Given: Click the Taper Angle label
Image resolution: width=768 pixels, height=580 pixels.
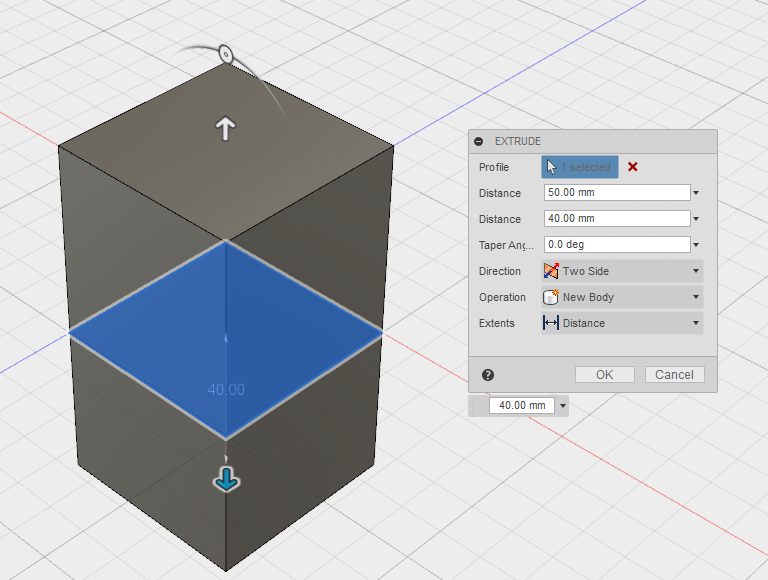Looking at the screenshot, I should [506, 245].
